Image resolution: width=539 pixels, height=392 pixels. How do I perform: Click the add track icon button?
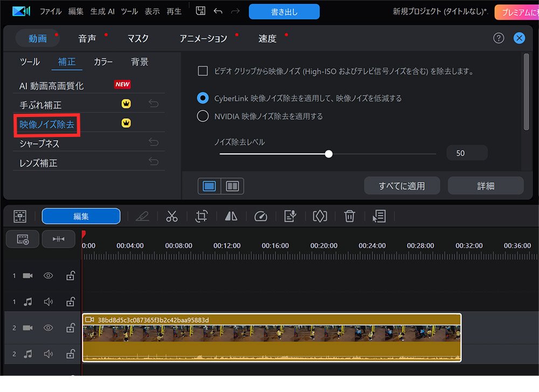tap(23, 239)
